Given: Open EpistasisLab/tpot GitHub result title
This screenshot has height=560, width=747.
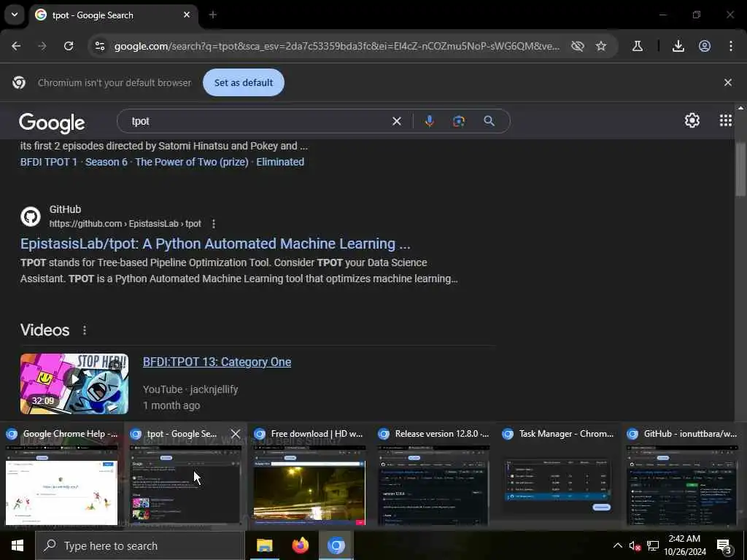Looking at the screenshot, I should (x=215, y=244).
